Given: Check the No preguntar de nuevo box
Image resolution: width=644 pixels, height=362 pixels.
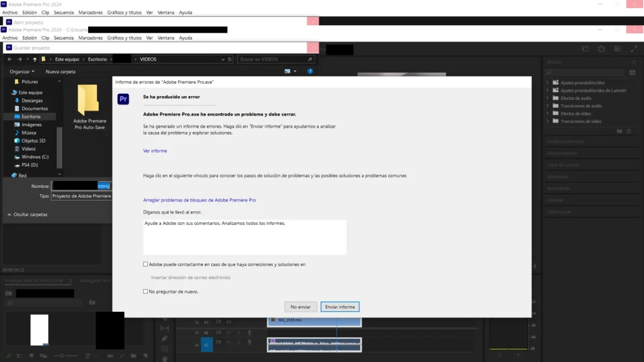Looking at the screenshot, I should point(146,292).
